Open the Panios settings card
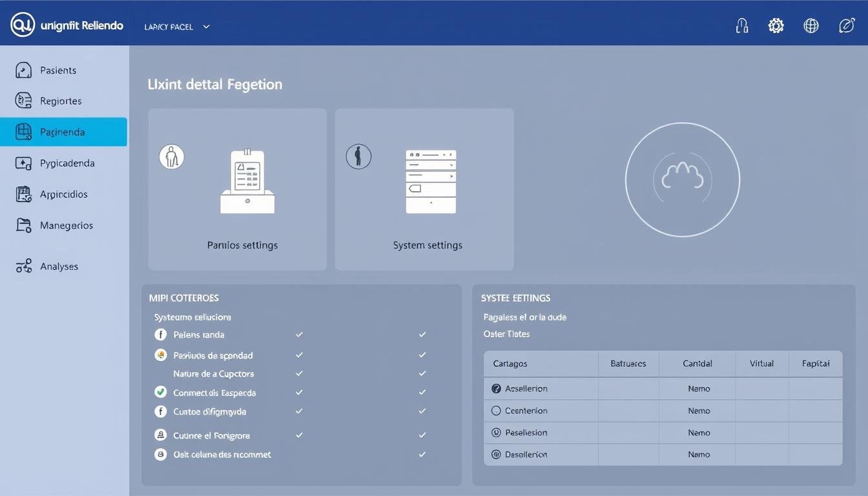 (238, 189)
